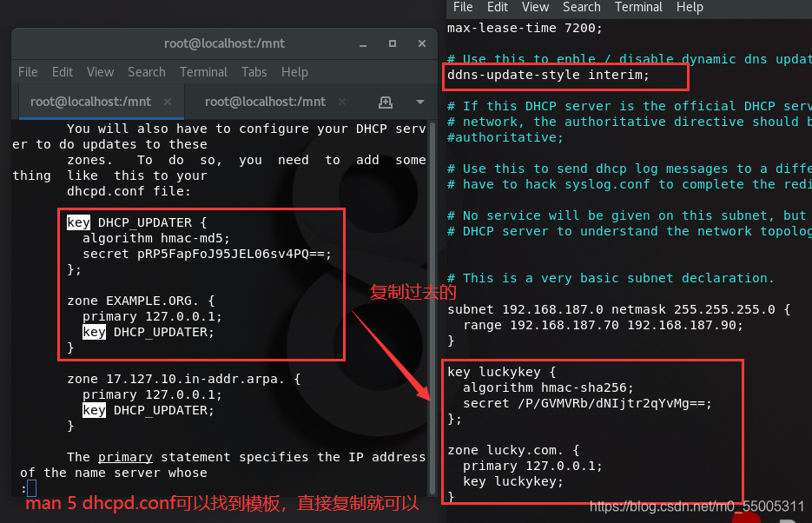
Task: Click the 'secret pRP5FapFoJ95JEL06sv4PQ==;' line
Action: pyautogui.click(x=207, y=255)
